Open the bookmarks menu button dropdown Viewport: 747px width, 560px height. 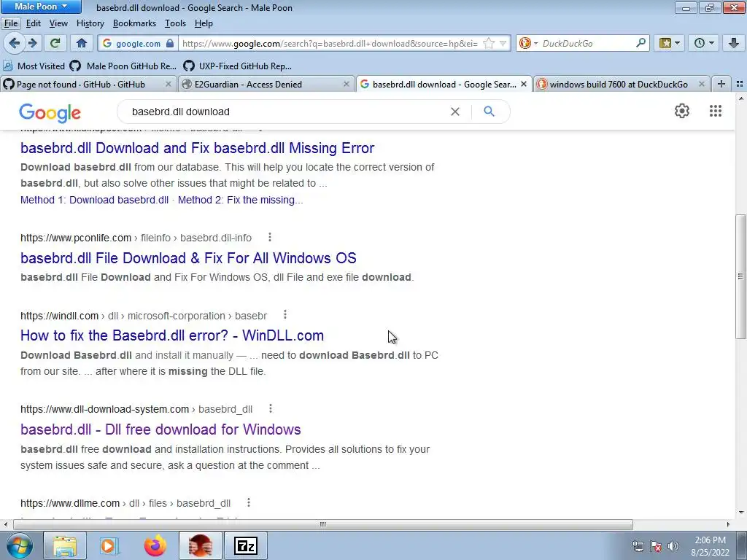click(670, 43)
